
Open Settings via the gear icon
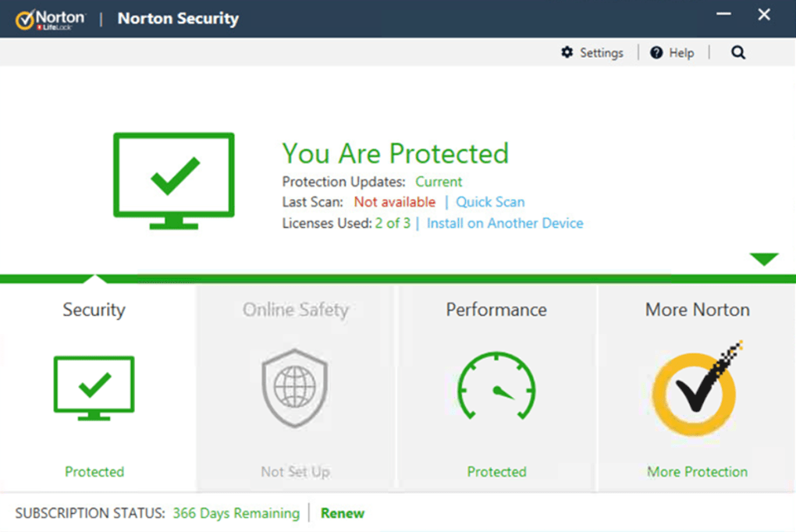(567, 52)
